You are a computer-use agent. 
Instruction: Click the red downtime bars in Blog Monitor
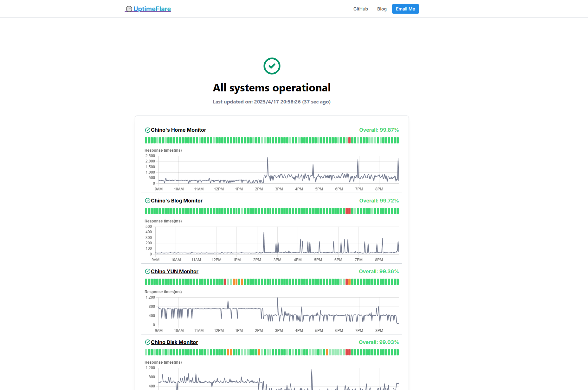coord(348,211)
